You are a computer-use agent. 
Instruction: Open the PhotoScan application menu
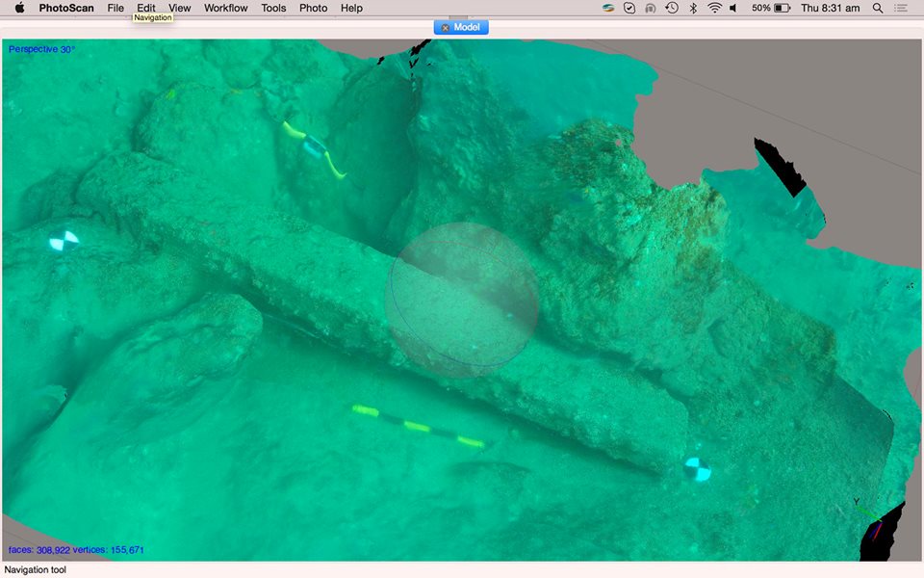(x=66, y=8)
